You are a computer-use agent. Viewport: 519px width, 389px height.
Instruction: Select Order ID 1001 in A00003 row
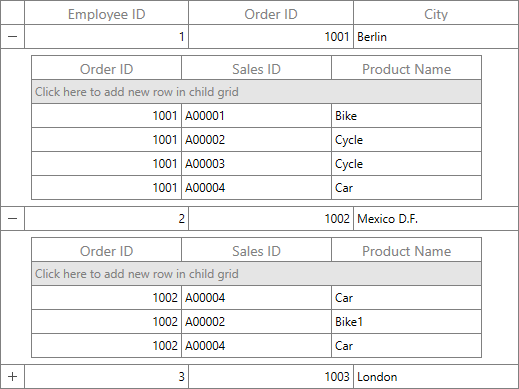[106, 164]
